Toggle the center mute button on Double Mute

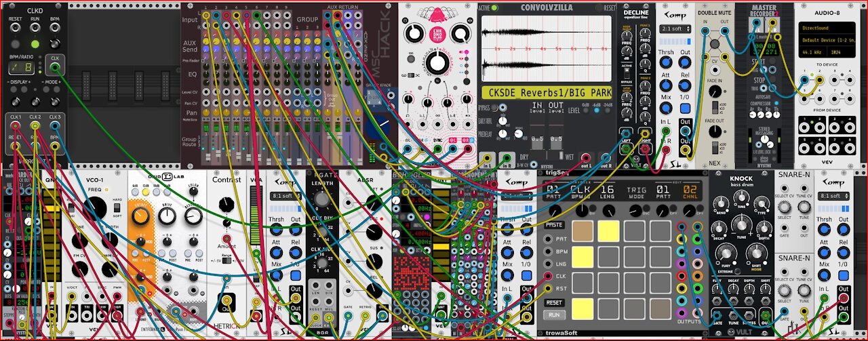(x=714, y=45)
